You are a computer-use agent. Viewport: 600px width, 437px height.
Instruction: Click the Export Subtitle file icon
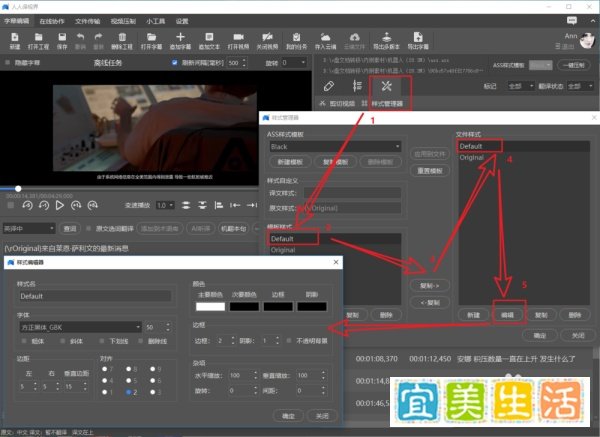click(x=418, y=37)
